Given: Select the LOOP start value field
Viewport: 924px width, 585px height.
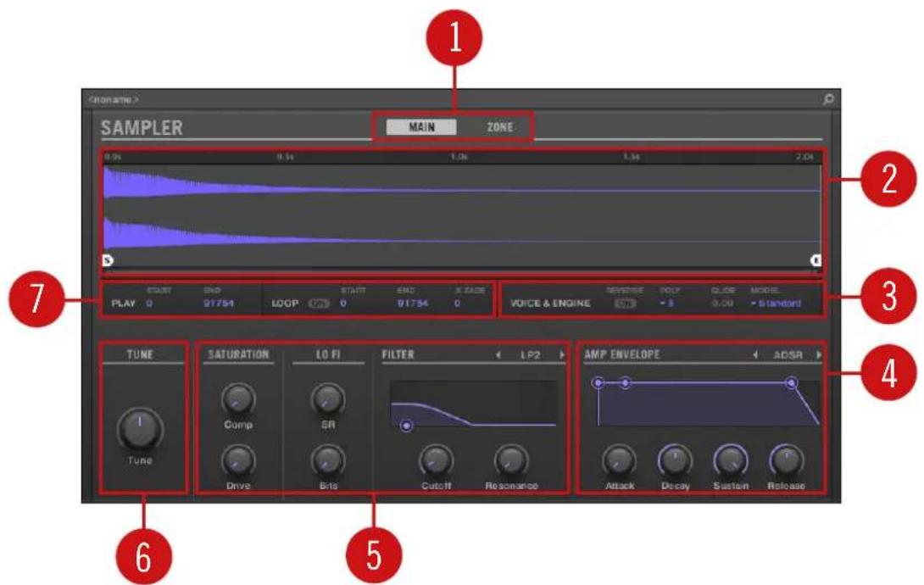Looking at the screenshot, I should tap(343, 304).
